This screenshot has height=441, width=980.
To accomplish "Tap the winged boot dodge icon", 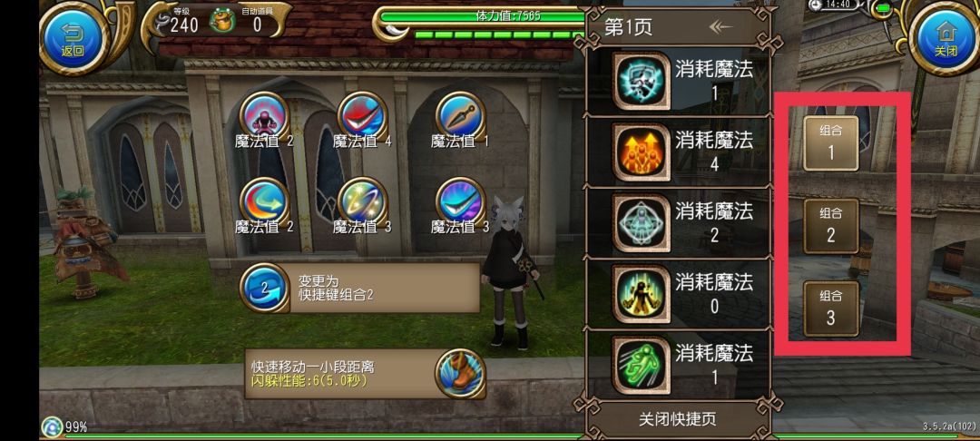I will click(460, 374).
